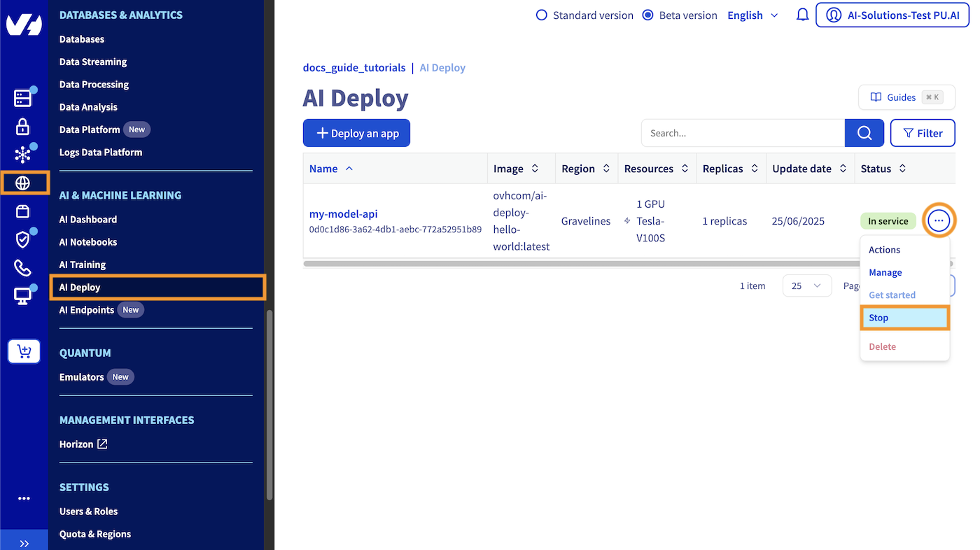Expand sidebar with double chevron

24,543
